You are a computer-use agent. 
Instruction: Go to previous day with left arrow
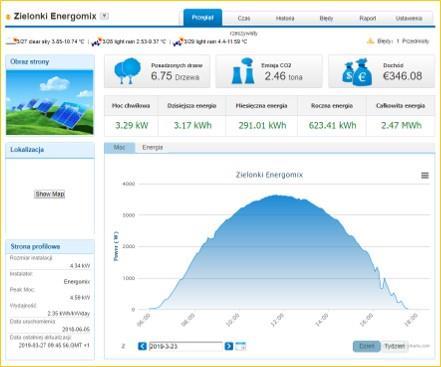coord(142,346)
